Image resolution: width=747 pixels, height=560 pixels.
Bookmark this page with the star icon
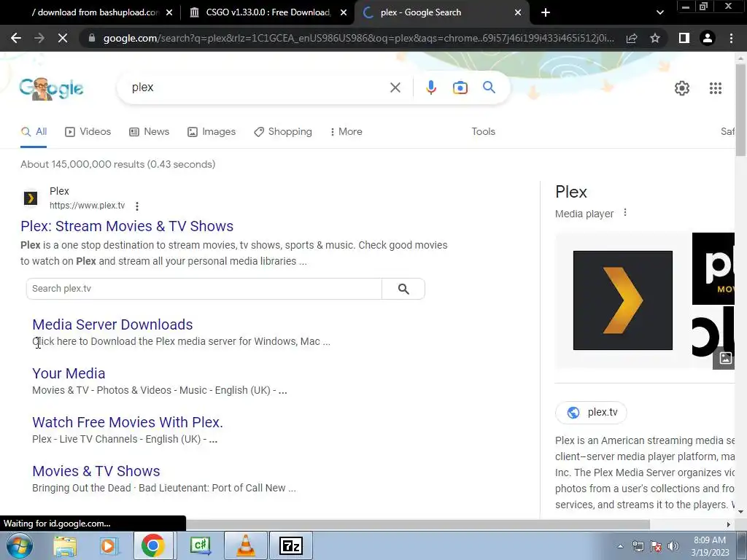pos(655,38)
